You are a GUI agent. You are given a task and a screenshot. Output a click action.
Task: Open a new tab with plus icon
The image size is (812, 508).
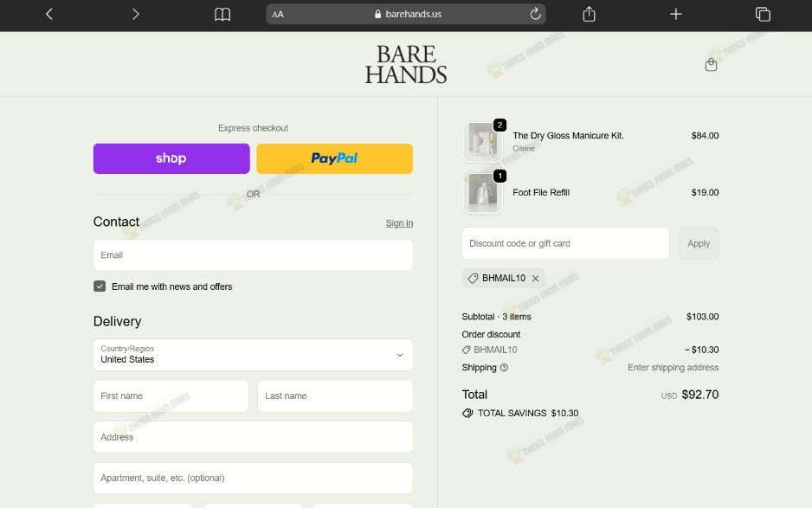(675, 14)
